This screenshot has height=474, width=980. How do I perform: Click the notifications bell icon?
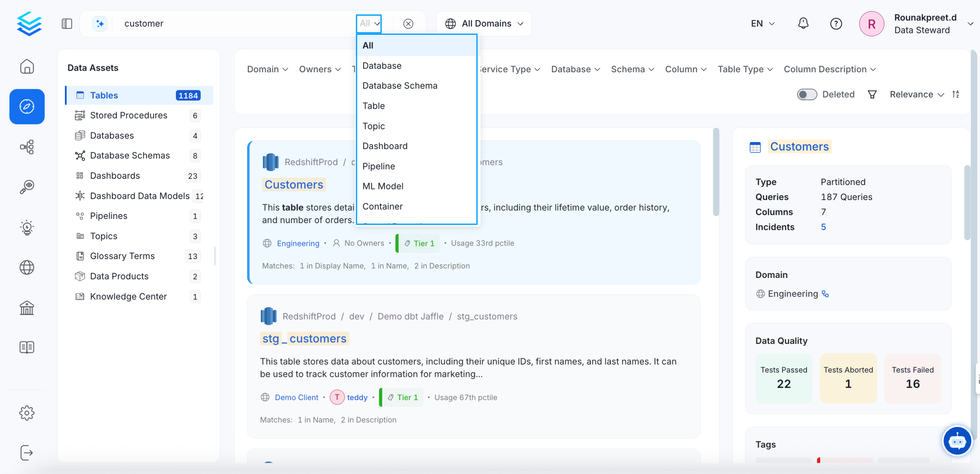(x=803, y=23)
